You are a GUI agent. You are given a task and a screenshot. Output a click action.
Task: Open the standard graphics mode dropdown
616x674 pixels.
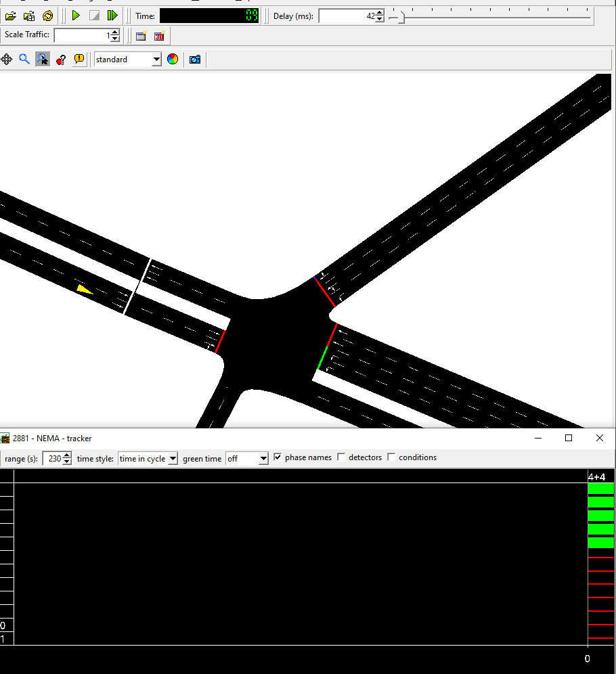pos(156,59)
